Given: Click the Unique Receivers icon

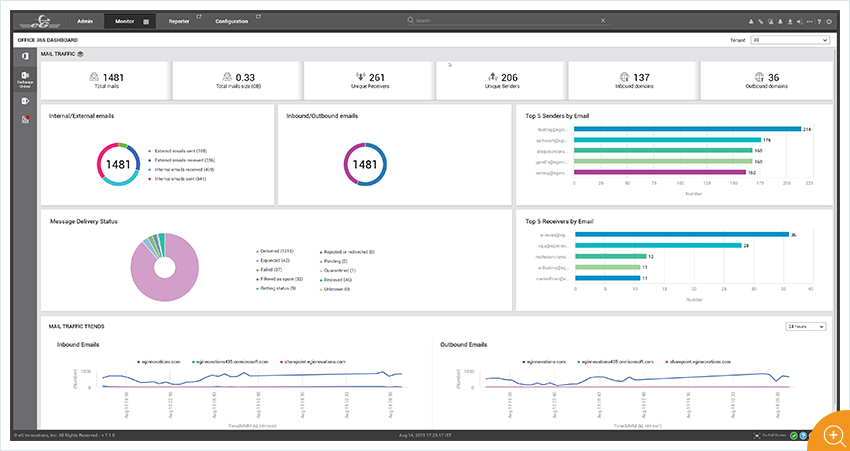Looking at the screenshot, I should (x=360, y=77).
